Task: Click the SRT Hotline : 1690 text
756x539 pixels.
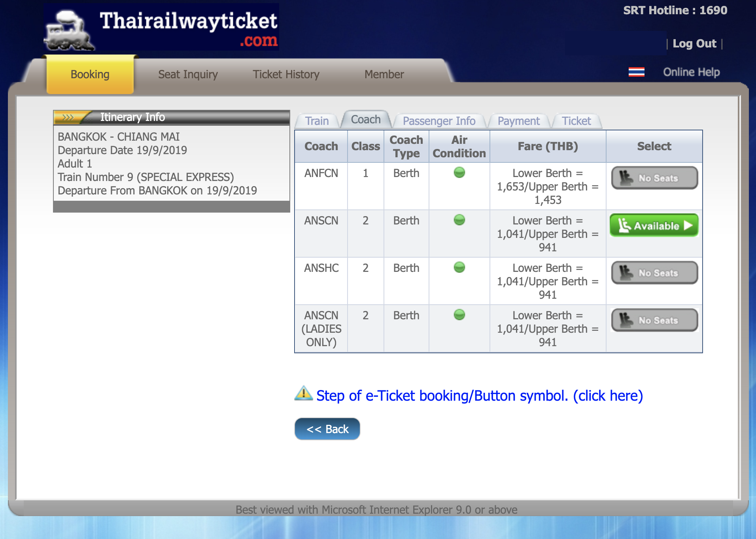Action: 675,10
